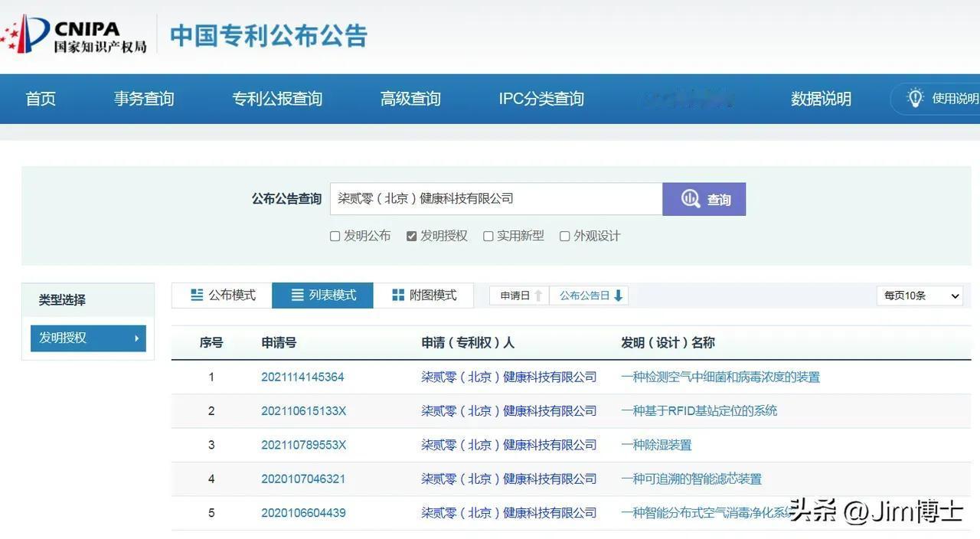Click the applicant name in row 3
This screenshot has width=980, height=539.
tap(509, 445)
